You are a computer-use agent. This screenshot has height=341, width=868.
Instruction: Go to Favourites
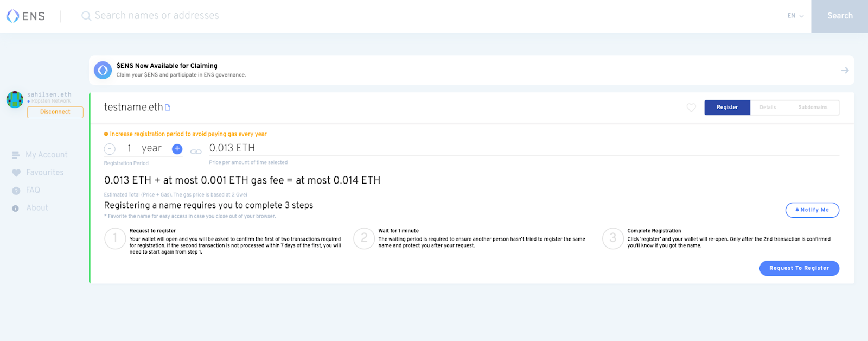[45, 173]
